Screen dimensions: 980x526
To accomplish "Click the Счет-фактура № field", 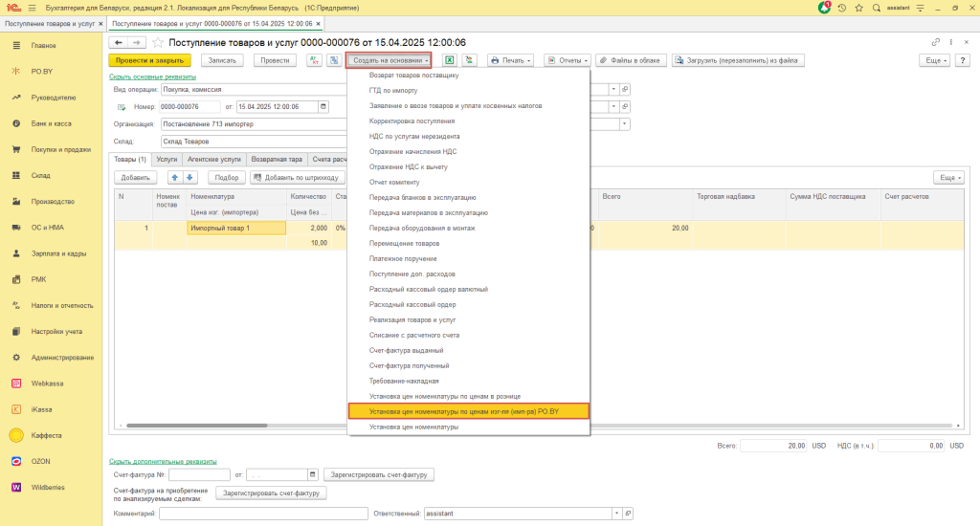I will point(199,474).
